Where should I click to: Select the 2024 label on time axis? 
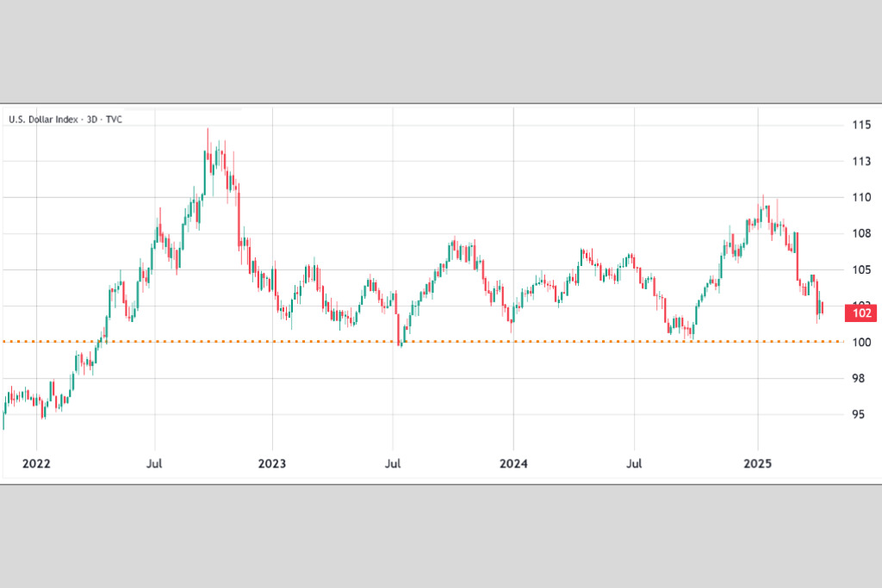click(513, 464)
